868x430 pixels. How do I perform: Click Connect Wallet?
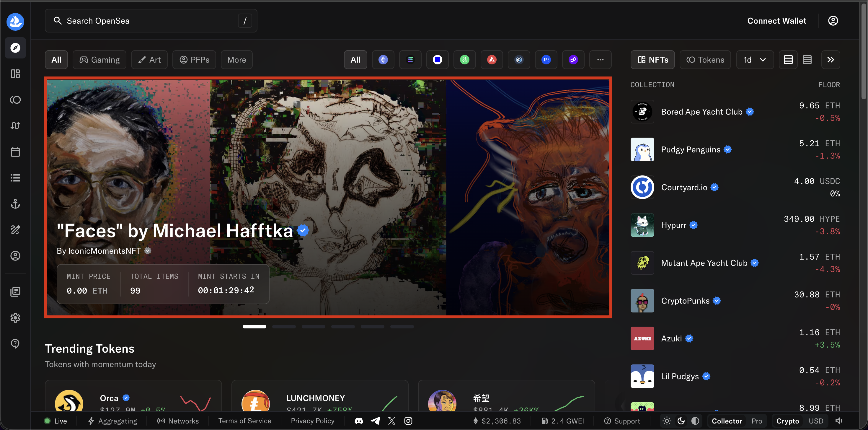pos(777,21)
